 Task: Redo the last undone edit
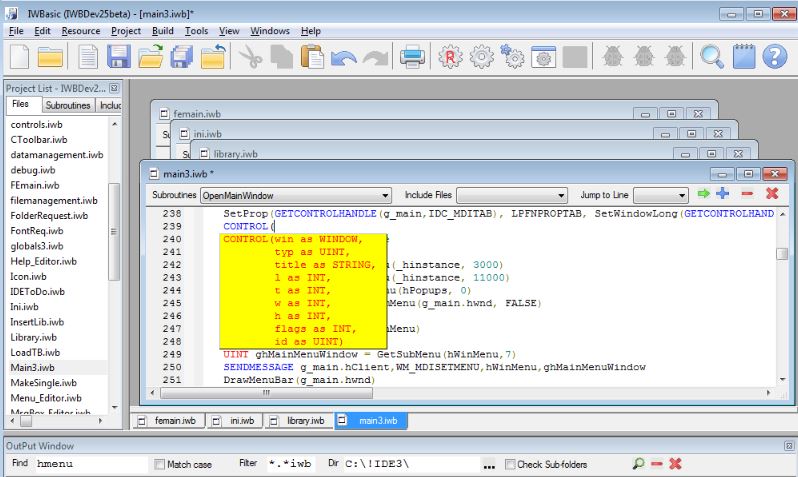(376, 58)
